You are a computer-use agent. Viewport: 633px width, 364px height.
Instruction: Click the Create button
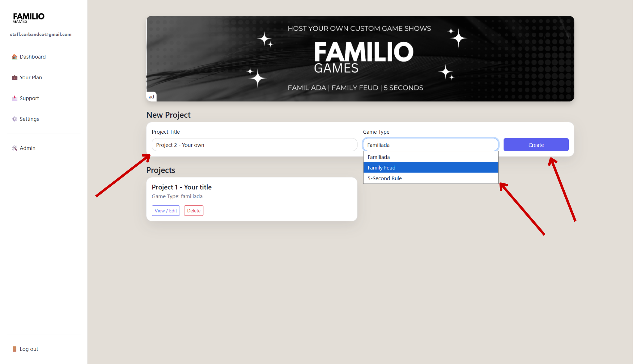(x=536, y=144)
